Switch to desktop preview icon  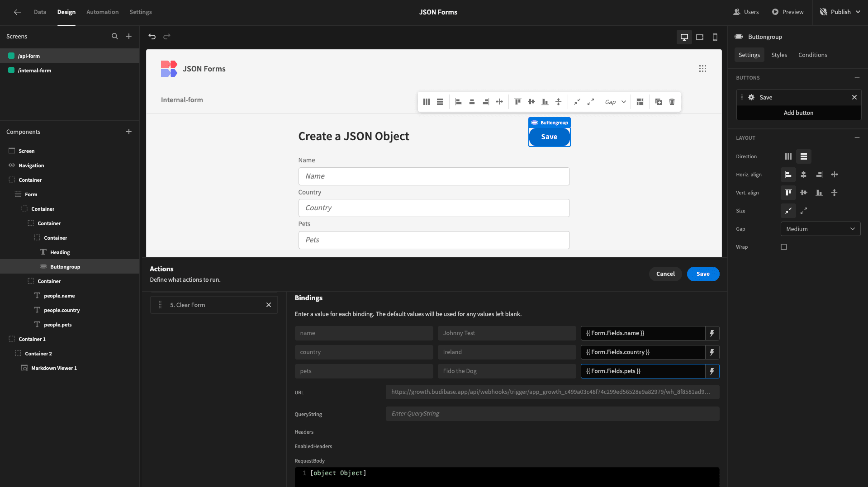click(684, 37)
